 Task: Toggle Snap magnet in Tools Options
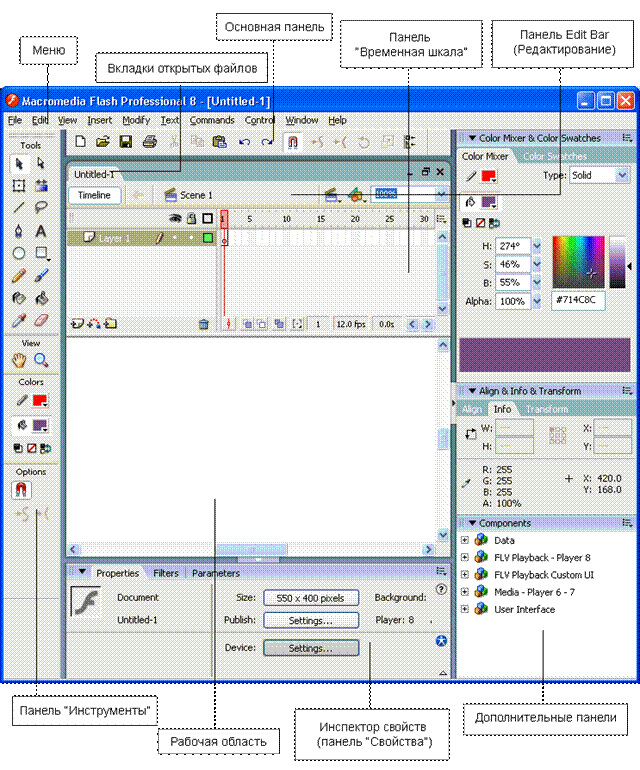coord(21,490)
